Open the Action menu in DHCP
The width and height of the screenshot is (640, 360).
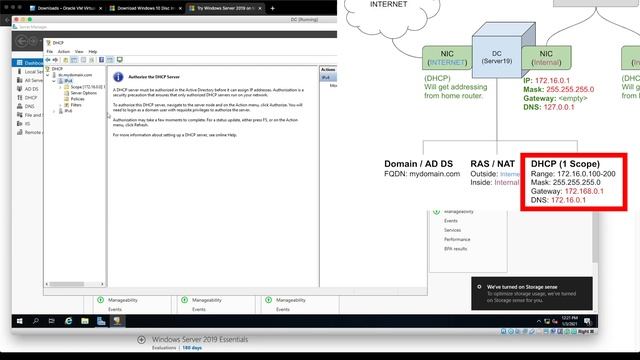pyautogui.click(x=64, y=52)
